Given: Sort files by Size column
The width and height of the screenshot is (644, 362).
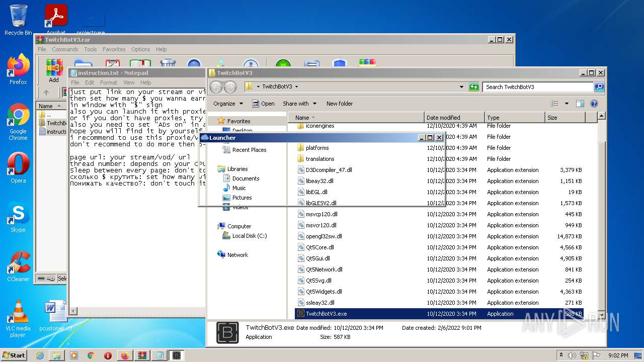Looking at the screenshot, I should (565, 118).
